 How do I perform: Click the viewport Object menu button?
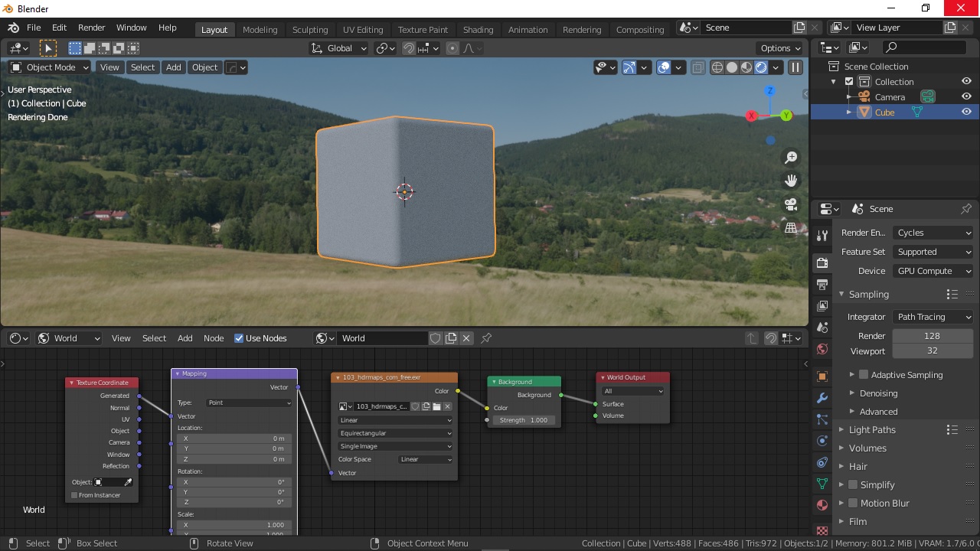click(204, 67)
